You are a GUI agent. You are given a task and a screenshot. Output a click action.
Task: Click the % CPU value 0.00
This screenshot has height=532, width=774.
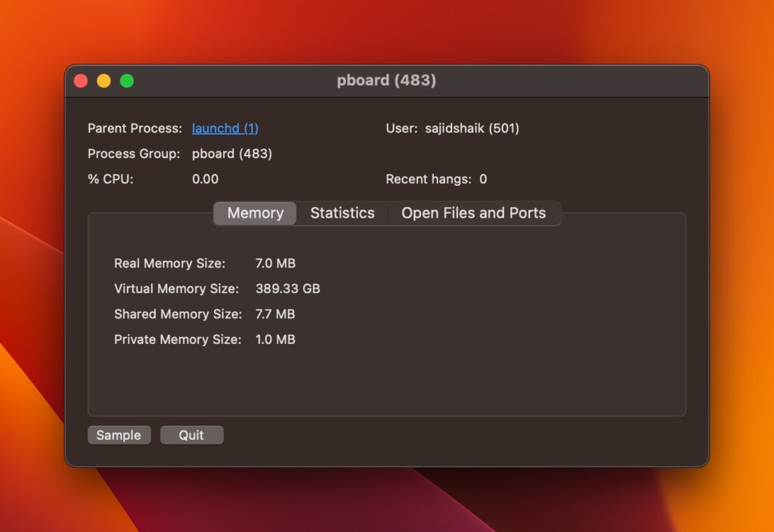tap(205, 179)
